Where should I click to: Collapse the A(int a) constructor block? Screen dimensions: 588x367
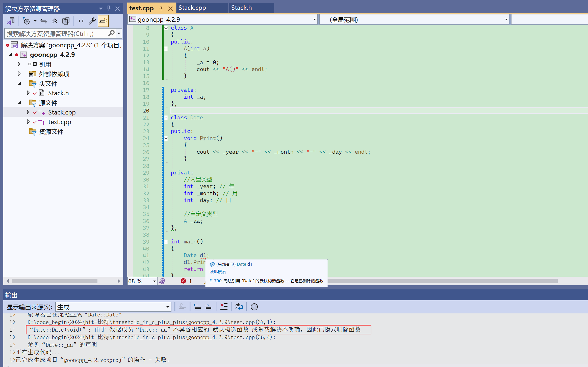[166, 49]
